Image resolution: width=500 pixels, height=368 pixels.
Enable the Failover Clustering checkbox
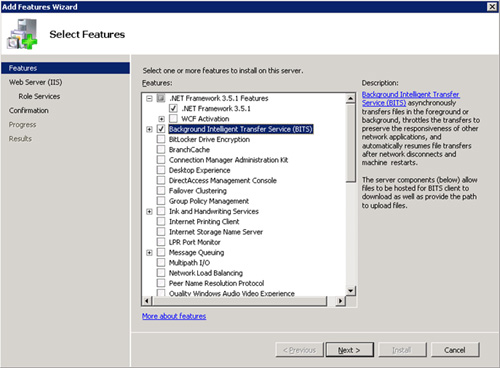pos(161,191)
